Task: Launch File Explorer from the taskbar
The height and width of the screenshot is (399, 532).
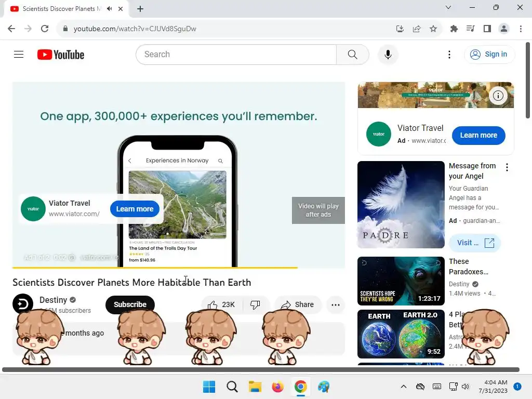Action: click(255, 387)
